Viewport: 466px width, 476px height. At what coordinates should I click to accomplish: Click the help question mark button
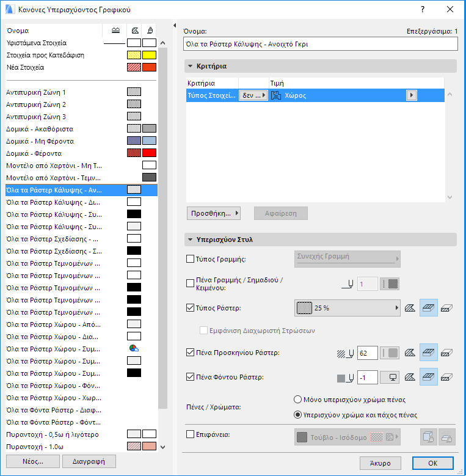tap(423, 9)
